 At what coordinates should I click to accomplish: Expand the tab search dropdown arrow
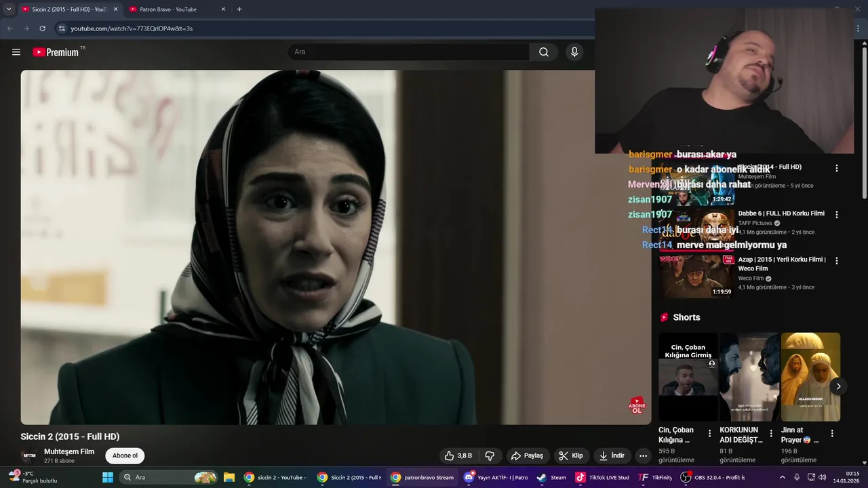pyautogui.click(x=8, y=9)
